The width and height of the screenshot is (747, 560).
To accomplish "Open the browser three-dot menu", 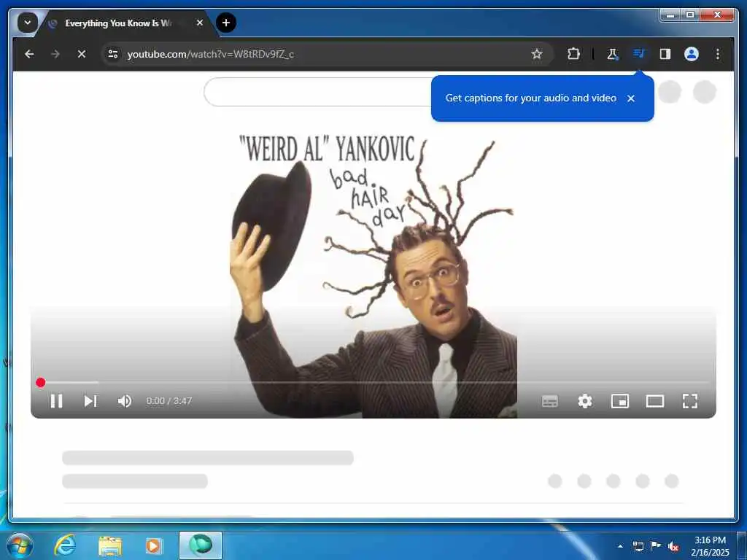I will pos(718,54).
